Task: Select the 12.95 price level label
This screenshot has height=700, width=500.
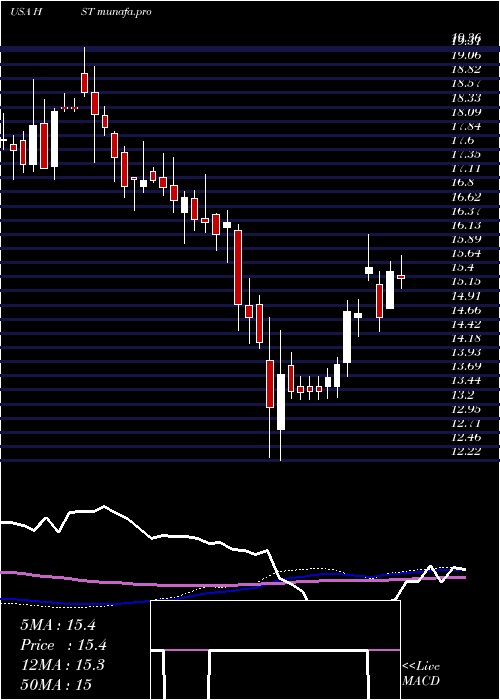Action: point(466,409)
